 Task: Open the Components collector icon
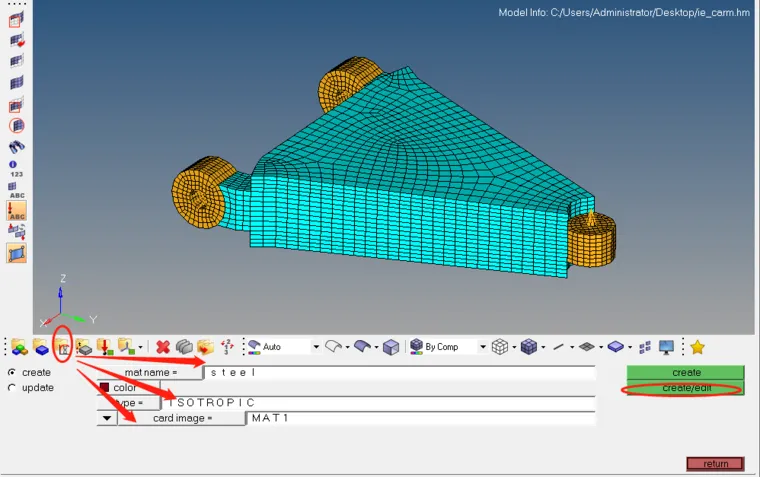pos(41,347)
